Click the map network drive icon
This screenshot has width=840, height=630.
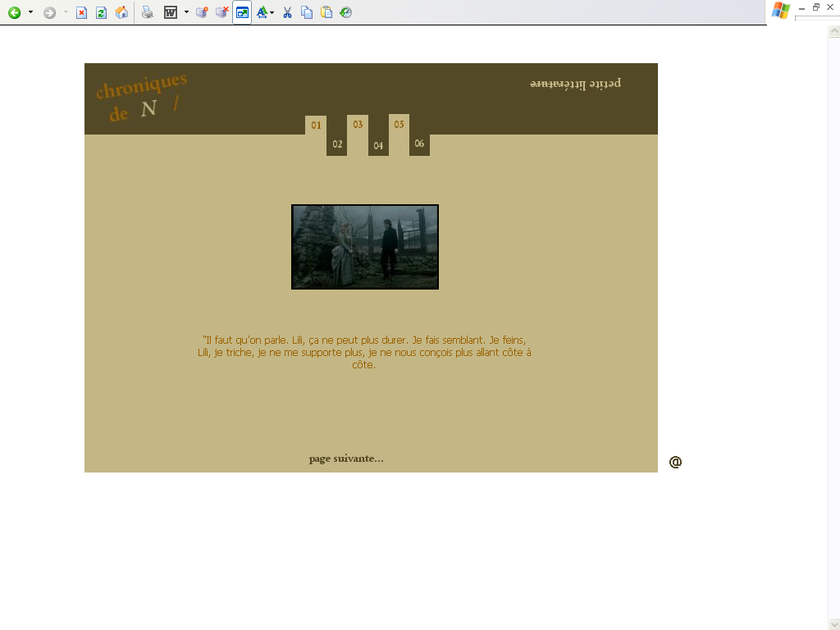(202, 12)
